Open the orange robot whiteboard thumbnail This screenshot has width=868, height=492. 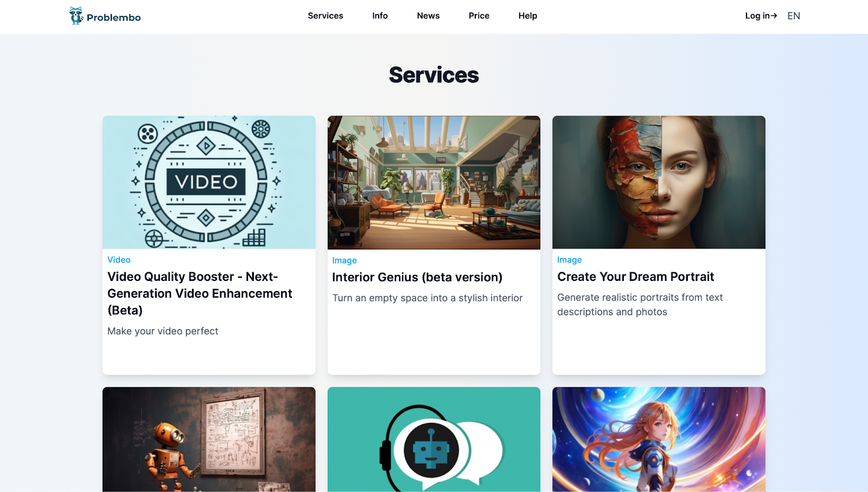coord(209,439)
